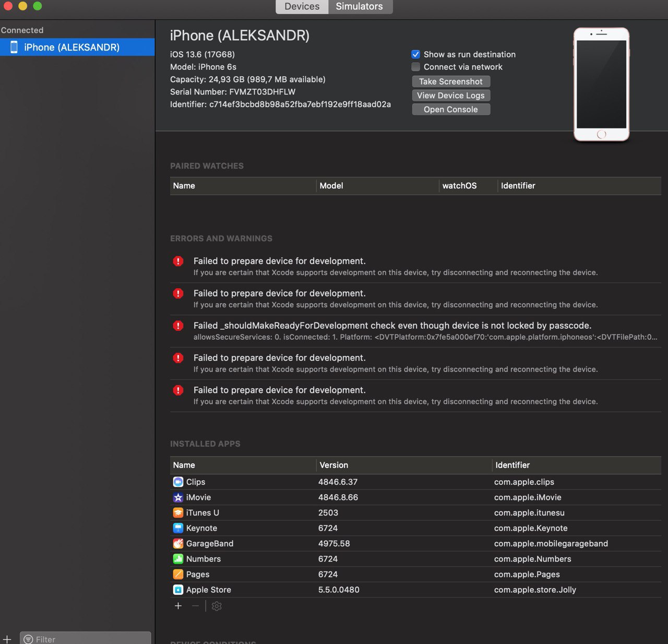Click the Keynote app icon
Image resolution: width=668 pixels, height=644 pixels.
tap(178, 528)
